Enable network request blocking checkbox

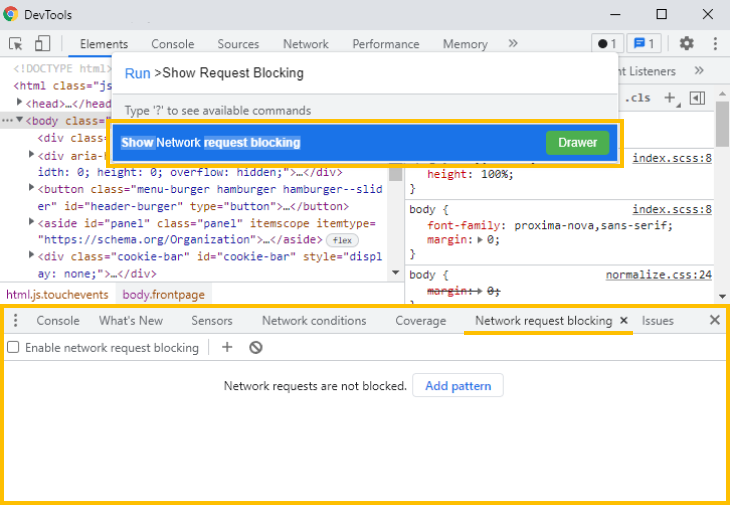(13, 348)
